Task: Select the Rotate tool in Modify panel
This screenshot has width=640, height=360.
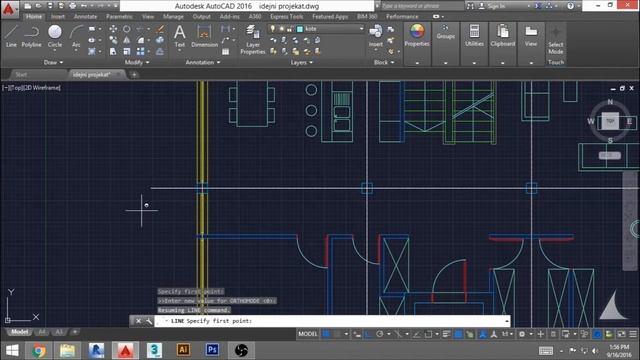Action: click(x=127, y=29)
